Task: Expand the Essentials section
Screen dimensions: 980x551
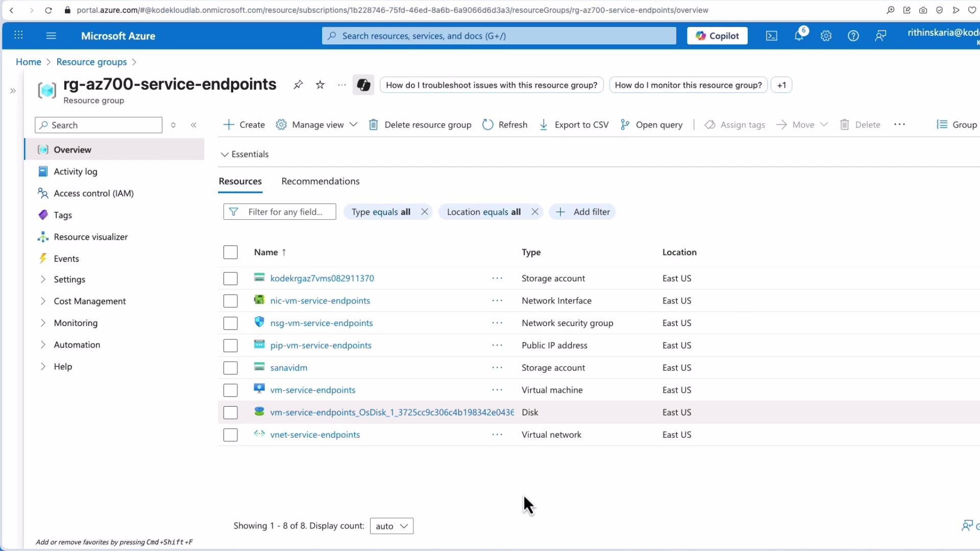Action: tap(244, 154)
